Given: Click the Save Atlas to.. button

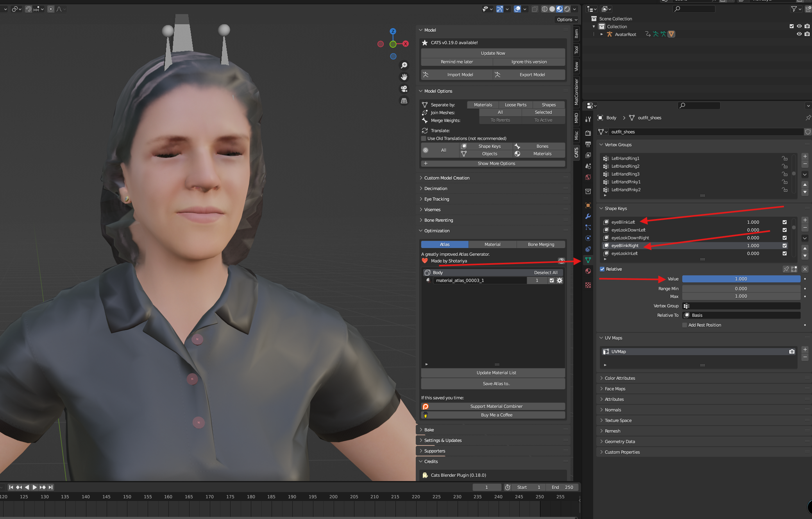Looking at the screenshot, I should [493, 384].
